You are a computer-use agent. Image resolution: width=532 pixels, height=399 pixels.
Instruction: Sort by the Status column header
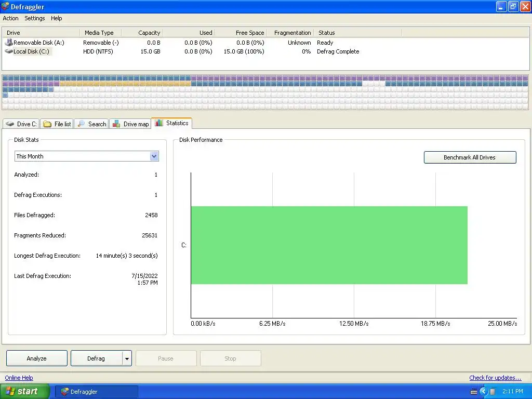coord(357,33)
